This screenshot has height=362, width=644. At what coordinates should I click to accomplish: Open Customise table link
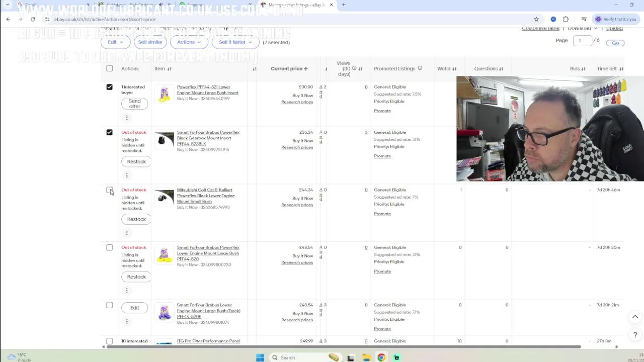(540, 29)
